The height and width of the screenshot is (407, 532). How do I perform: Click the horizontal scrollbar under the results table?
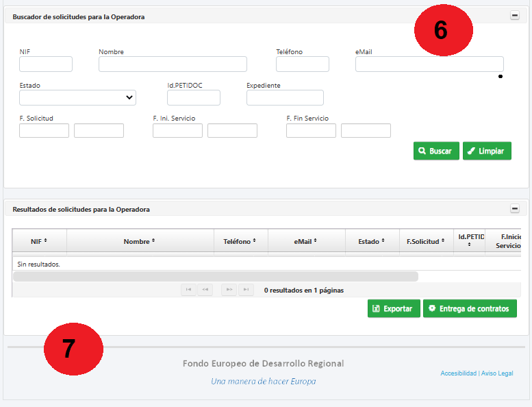(215, 276)
